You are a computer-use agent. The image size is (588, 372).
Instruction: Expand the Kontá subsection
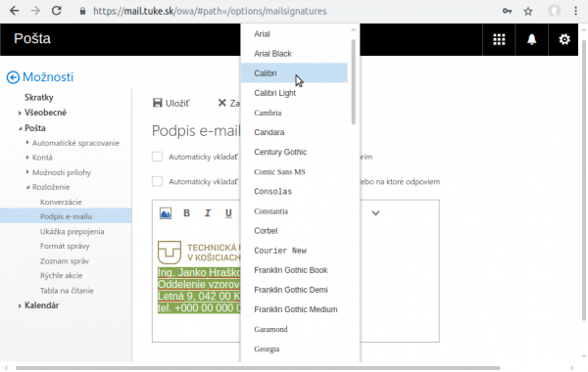(27, 158)
